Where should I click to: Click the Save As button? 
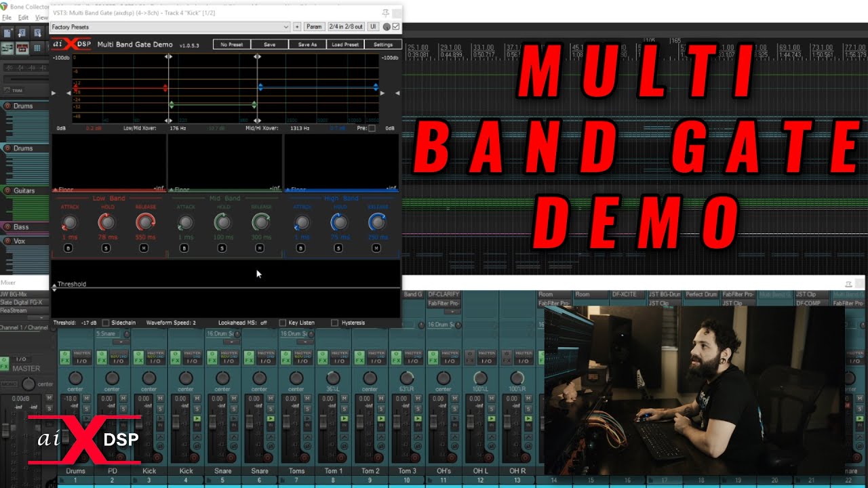point(307,45)
